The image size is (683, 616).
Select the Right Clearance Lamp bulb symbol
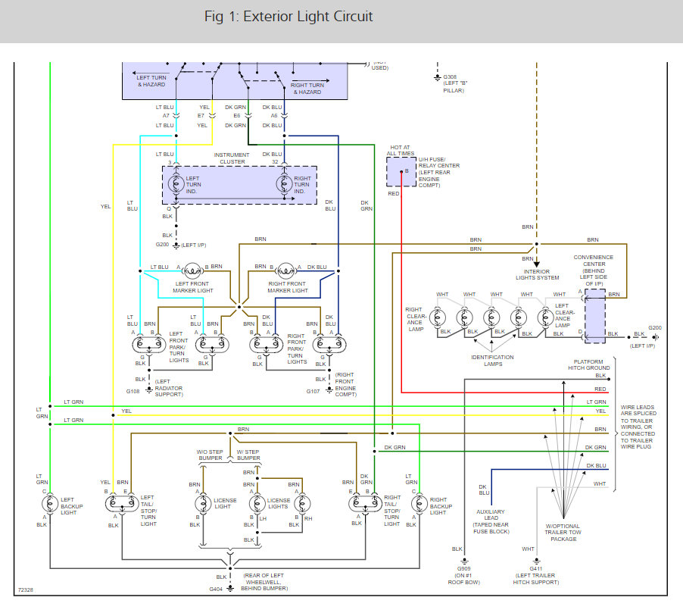[438, 317]
